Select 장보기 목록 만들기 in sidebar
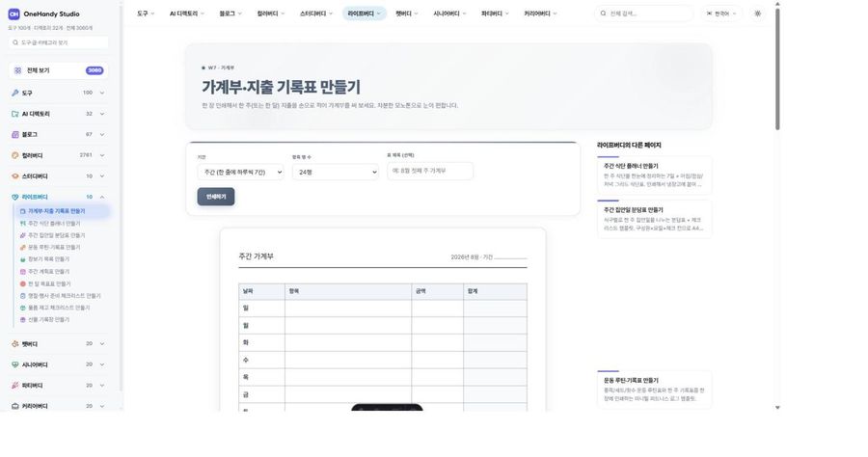The image size is (868, 457). point(49,259)
